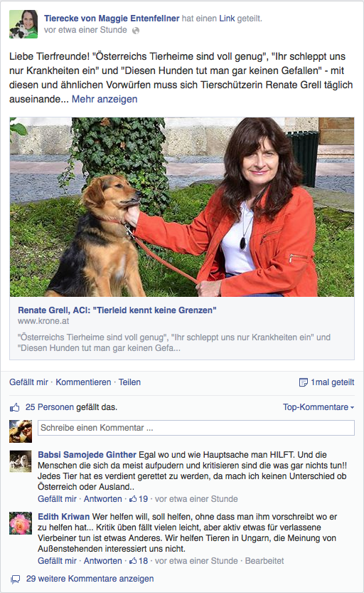Expand post text with Mehr anzeigen
The image size is (364, 593).
105,99
